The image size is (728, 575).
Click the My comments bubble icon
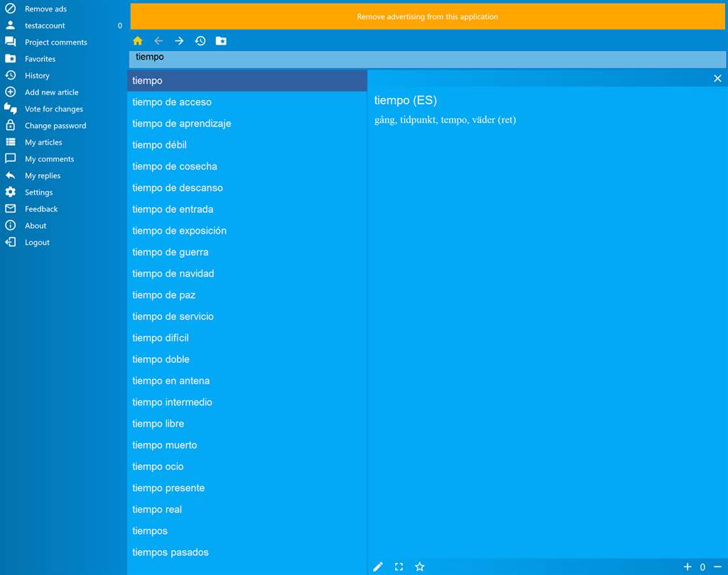(10, 159)
